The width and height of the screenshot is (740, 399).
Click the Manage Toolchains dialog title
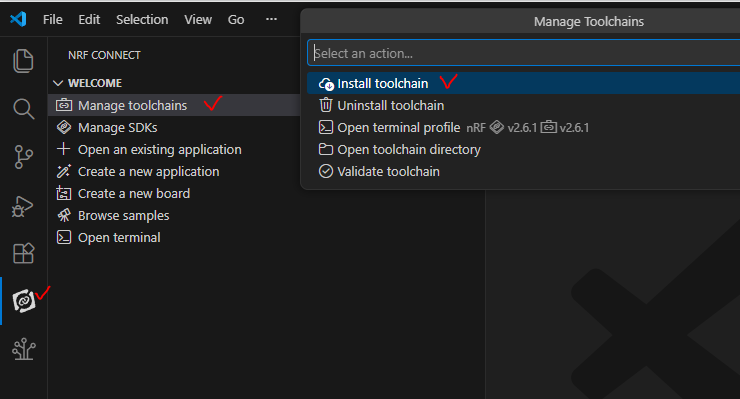click(x=589, y=22)
